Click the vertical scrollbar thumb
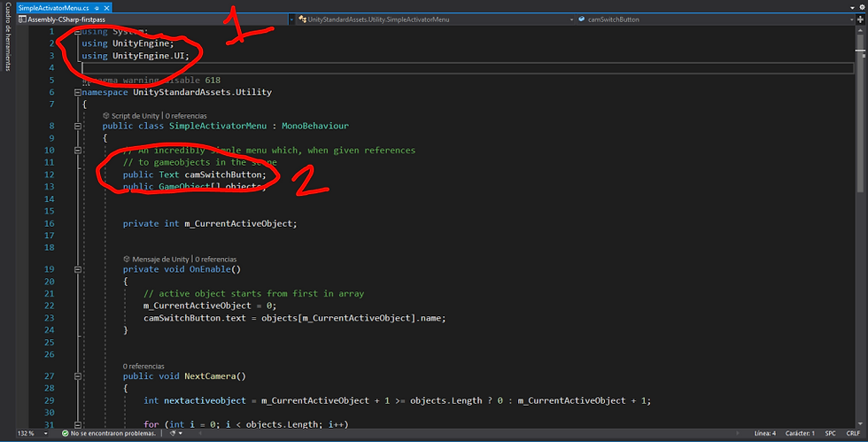Viewport: 868px width, 442px height. (860, 113)
